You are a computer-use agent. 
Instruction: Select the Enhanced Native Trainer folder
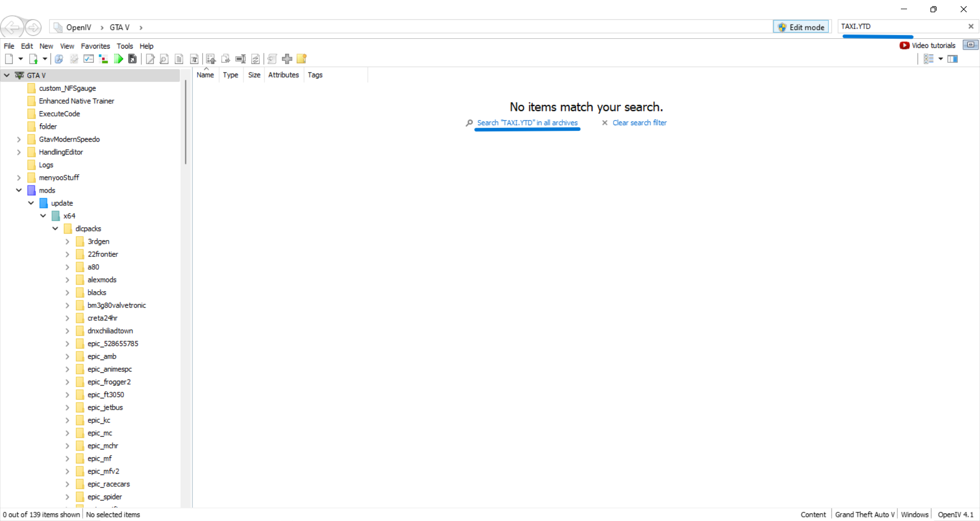pyautogui.click(x=77, y=101)
